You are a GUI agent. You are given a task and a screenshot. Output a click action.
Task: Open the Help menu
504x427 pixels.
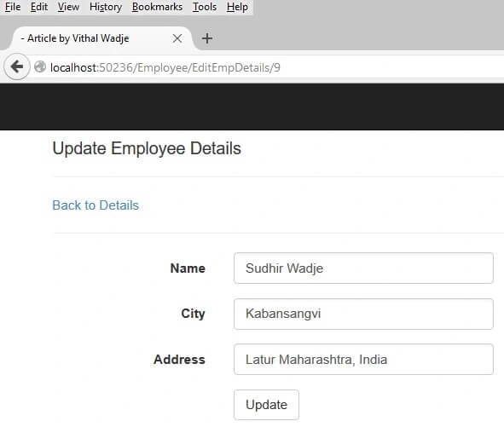237,7
